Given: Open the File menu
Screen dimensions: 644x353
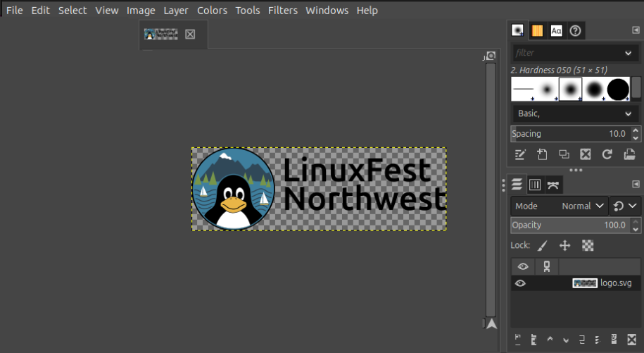Looking at the screenshot, I should pos(15,11).
